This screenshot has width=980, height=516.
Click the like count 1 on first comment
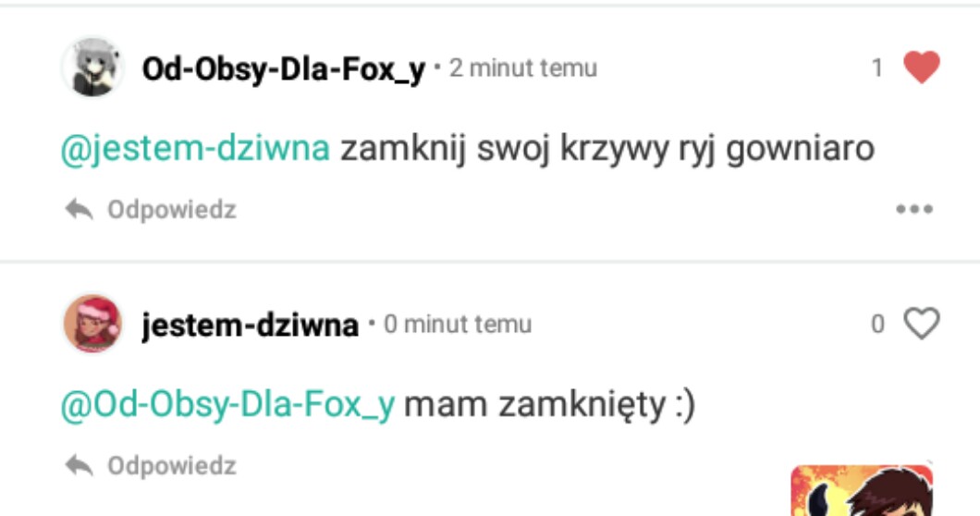[x=877, y=68]
